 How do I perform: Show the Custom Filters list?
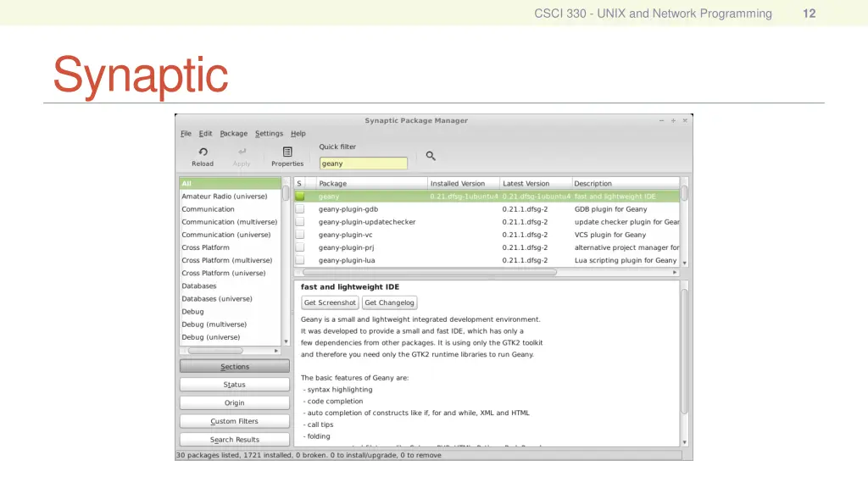(234, 421)
